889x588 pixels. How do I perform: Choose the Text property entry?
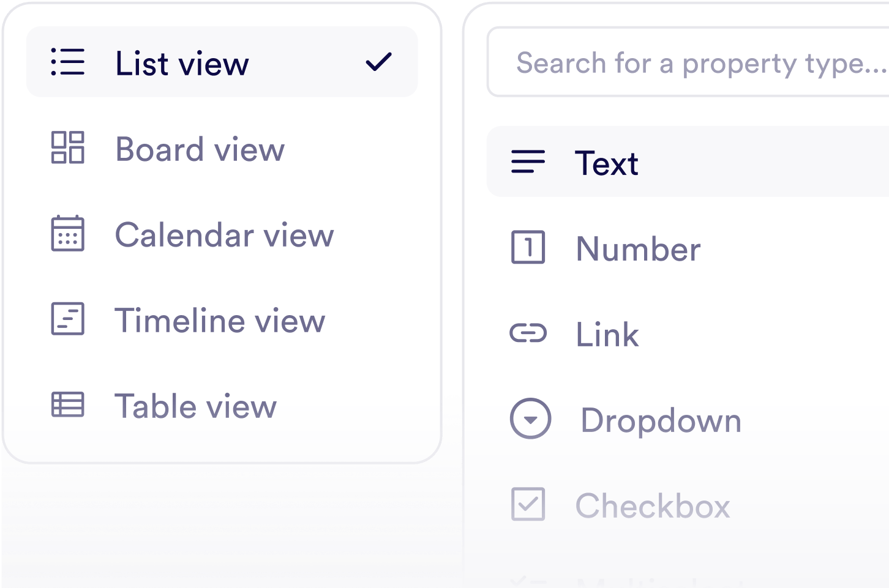[x=607, y=162]
